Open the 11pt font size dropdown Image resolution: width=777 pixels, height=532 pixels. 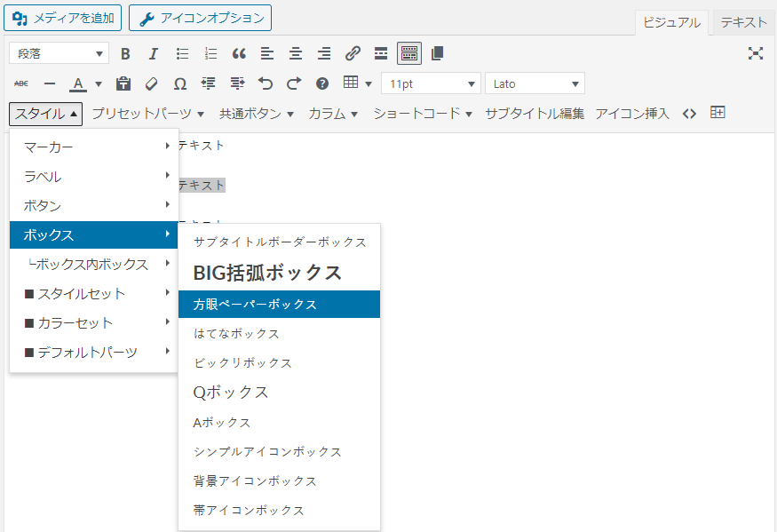(x=431, y=83)
